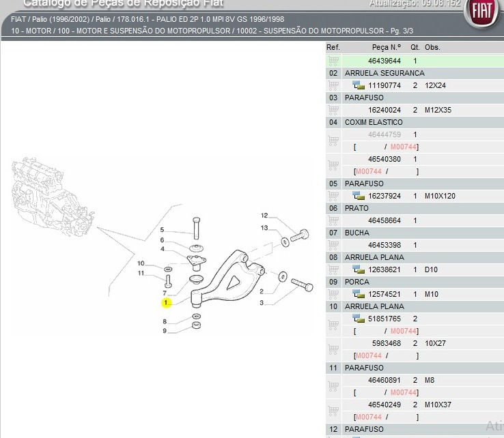
Task: Select PARAFUSO row with ref 05
Action: [415, 184]
